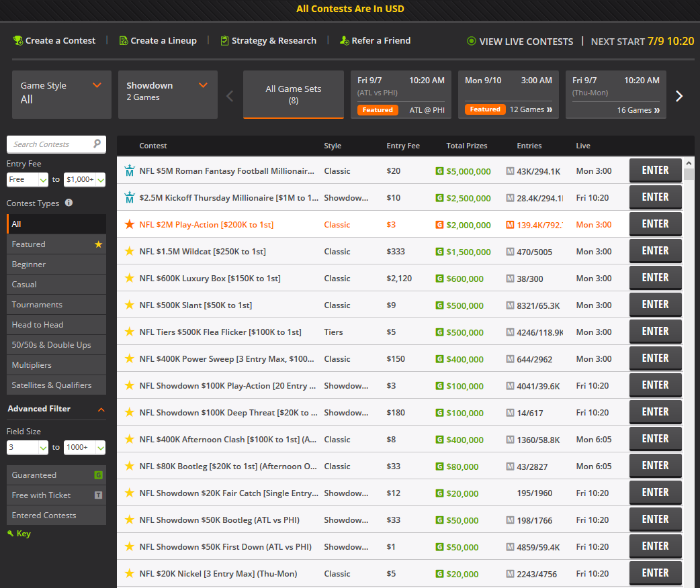Click the G icon next to $1,500,000 prize

[x=439, y=252]
